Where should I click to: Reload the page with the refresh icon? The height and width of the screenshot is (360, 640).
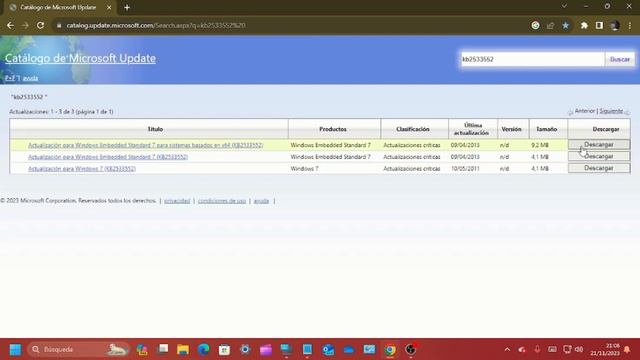pyautogui.click(x=40, y=25)
